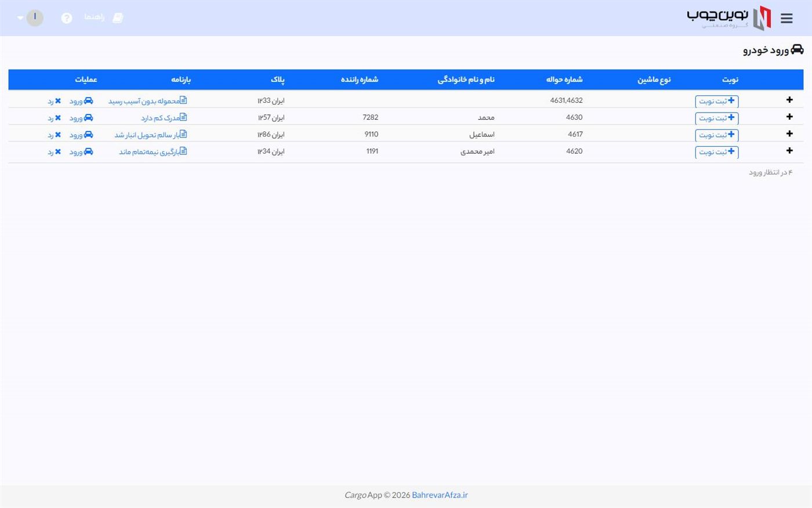Click the بارنامه column header
The image size is (812, 508).
click(x=181, y=80)
